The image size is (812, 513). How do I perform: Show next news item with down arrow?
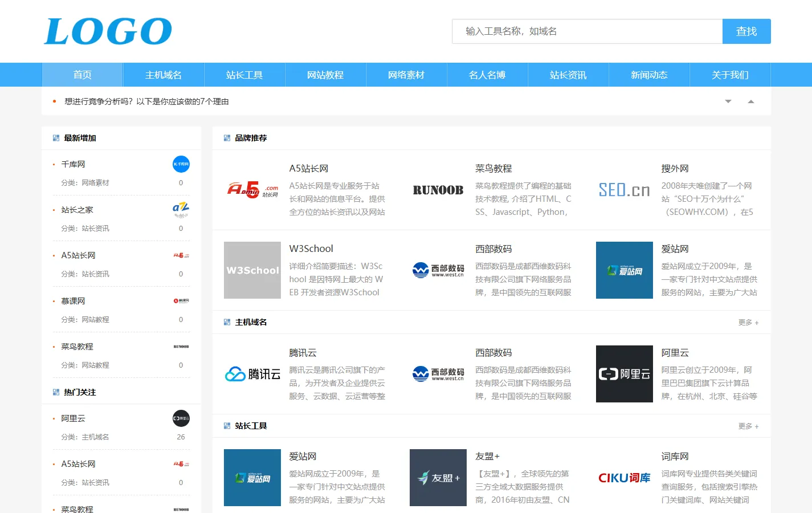(x=728, y=101)
